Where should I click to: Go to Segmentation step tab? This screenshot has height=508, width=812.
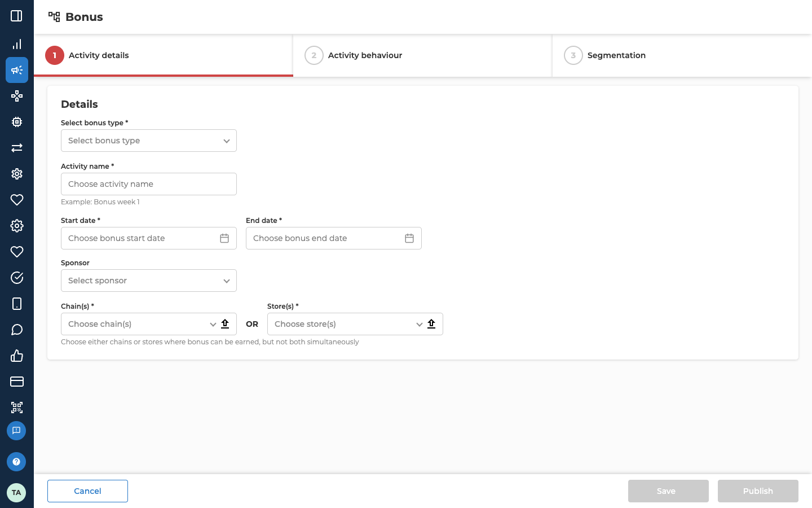coord(682,55)
